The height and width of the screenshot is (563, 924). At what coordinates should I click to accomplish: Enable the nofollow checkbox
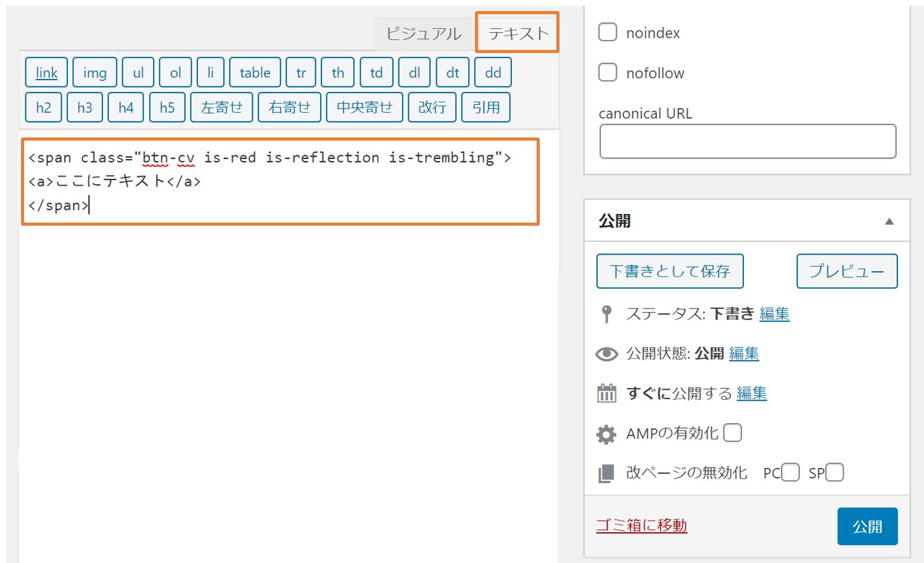608,72
